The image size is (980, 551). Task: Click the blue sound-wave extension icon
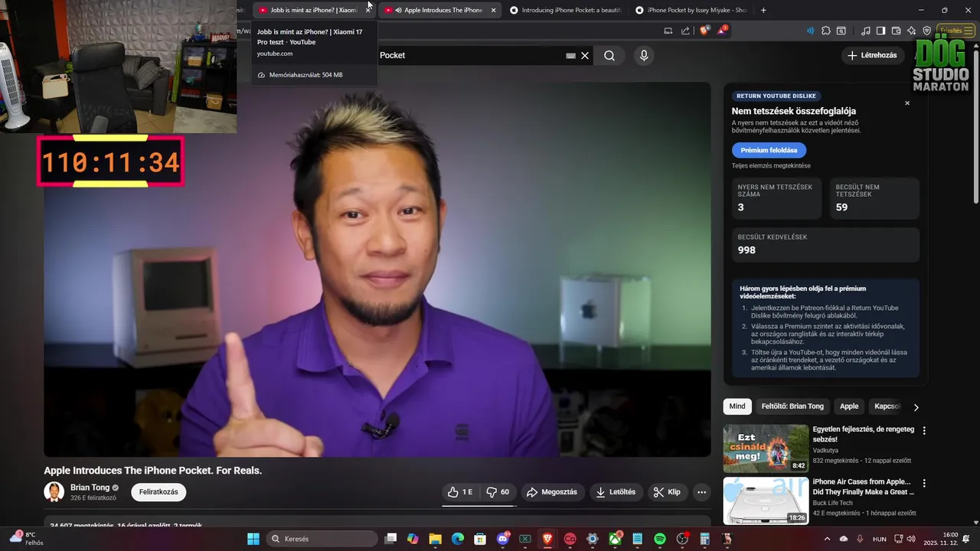pos(810,31)
